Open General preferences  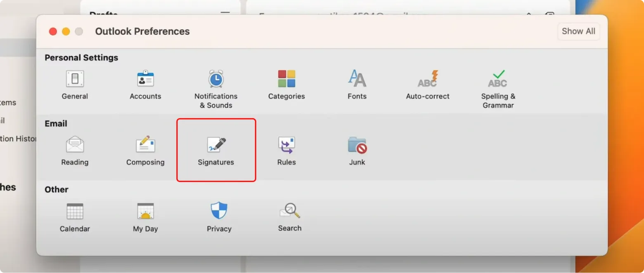coord(75,85)
